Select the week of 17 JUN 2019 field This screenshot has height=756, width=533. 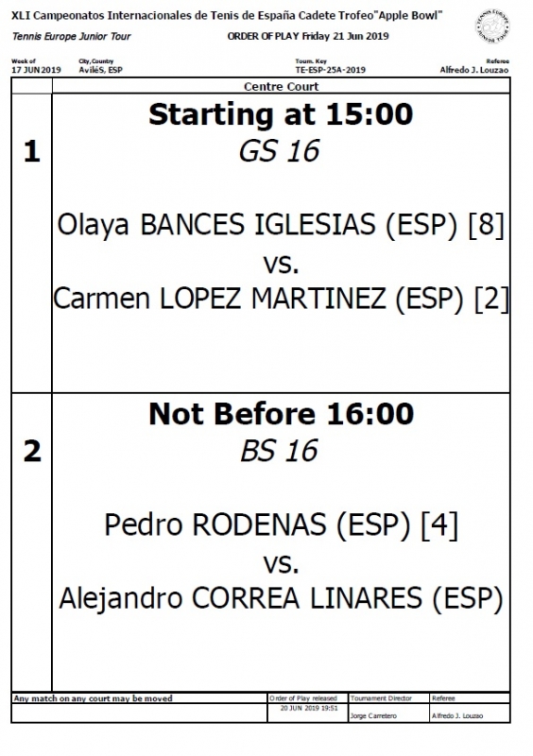(x=36, y=70)
